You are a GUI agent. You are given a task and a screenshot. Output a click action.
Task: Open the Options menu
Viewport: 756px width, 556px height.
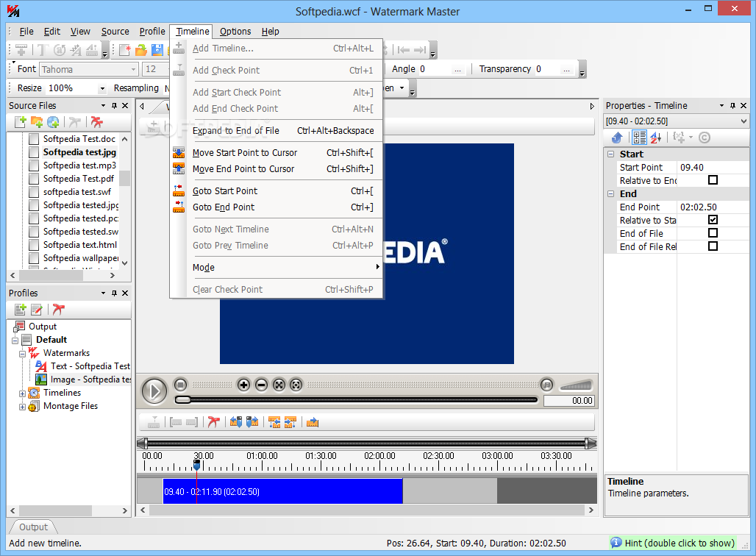(235, 32)
